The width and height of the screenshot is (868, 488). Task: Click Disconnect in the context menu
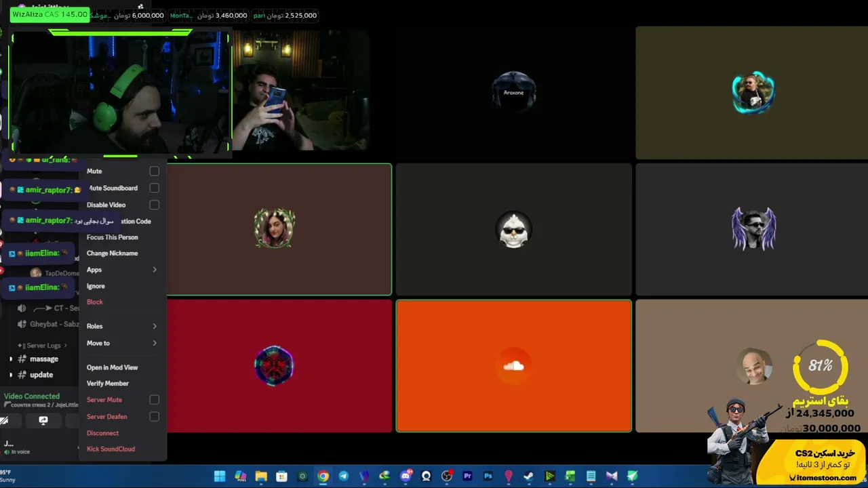(102, 433)
